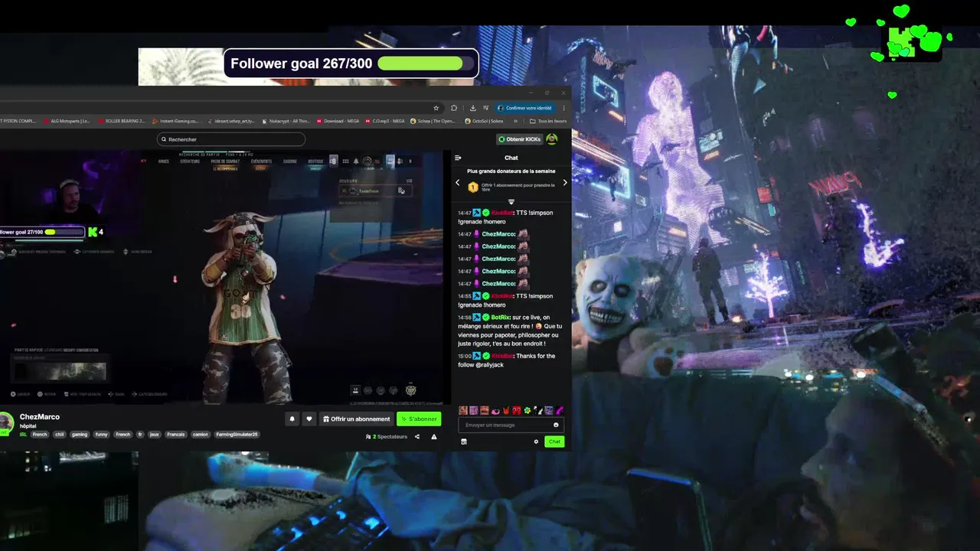Viewport: 980px width, 551px height.
Task: Open the browser three-dot menu
Action: click(564, 108)
